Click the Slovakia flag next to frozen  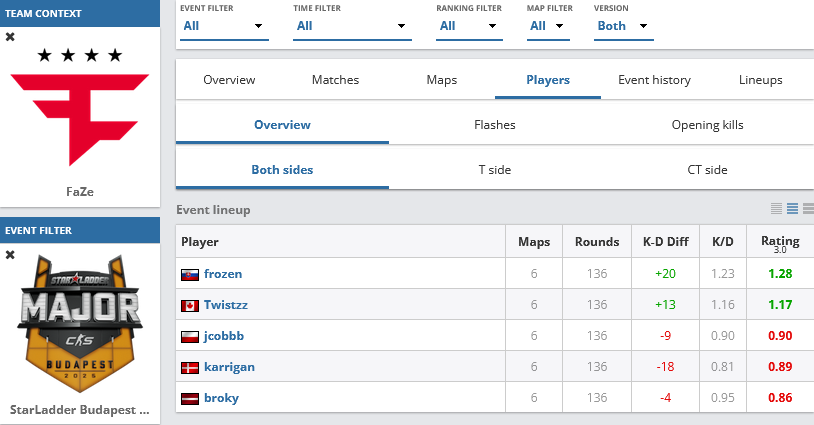click(189, 275)
